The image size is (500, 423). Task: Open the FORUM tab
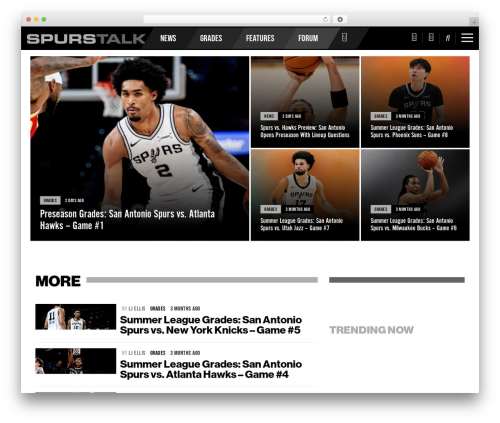pos(308,38)
